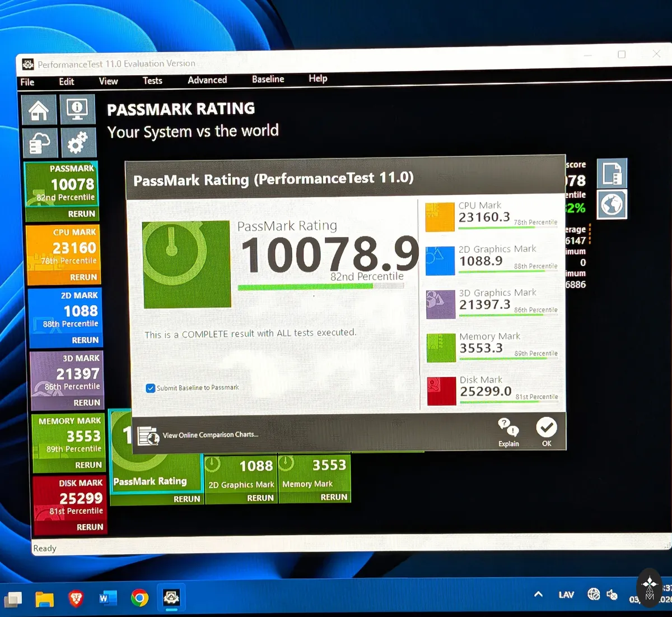Launch Brave browser from the taskbar
This screenshot has width=672, height=617.
[x=76, y=599]
